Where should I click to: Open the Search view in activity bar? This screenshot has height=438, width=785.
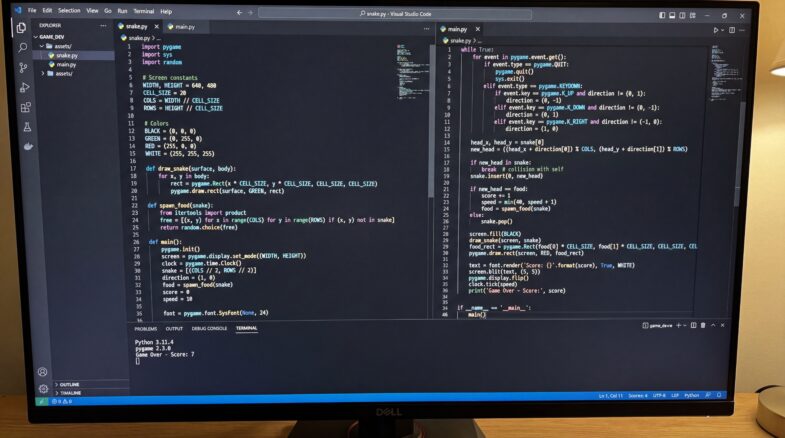tap(23, 48)
